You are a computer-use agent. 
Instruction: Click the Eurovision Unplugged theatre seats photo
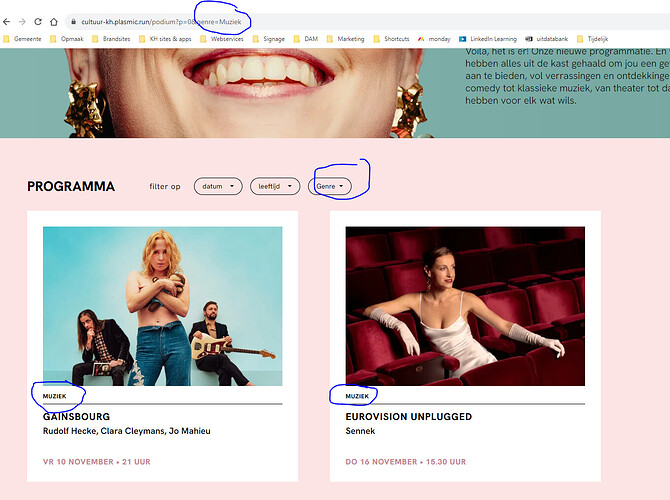465,305
